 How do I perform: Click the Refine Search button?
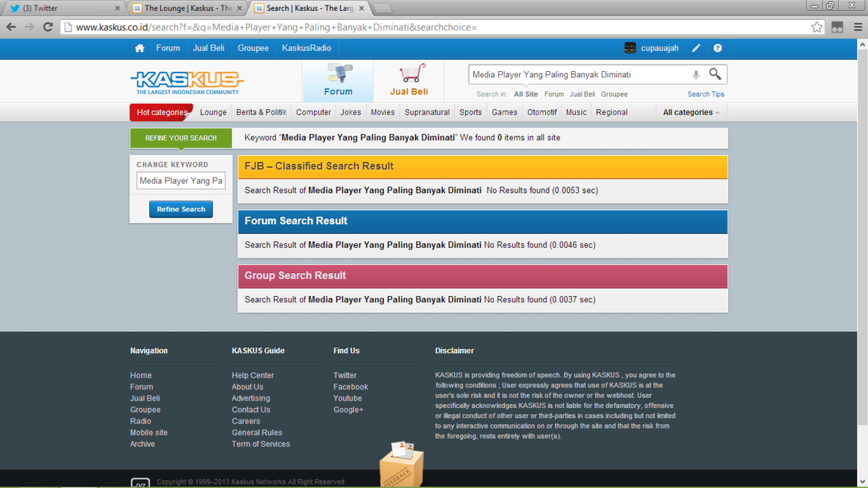(x=181, y=209)
